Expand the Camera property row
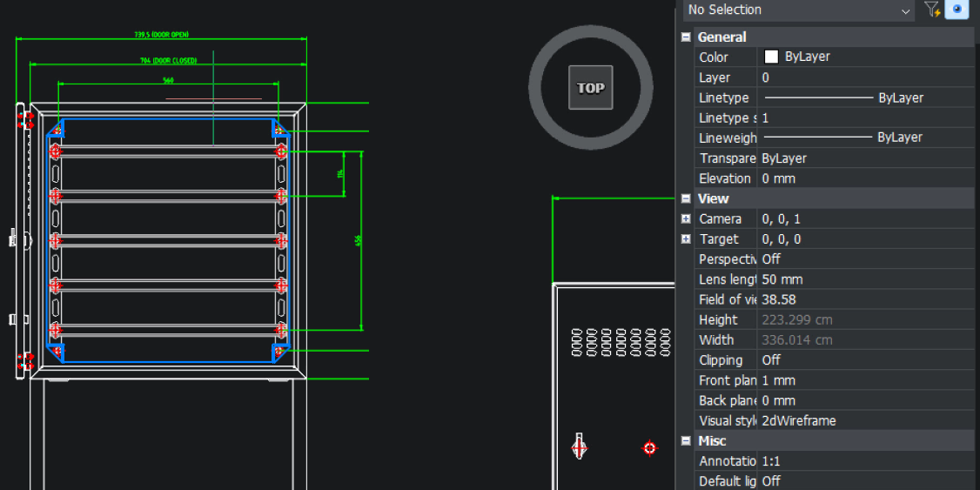This screenshot has width=980, height=490. [686, 219]
